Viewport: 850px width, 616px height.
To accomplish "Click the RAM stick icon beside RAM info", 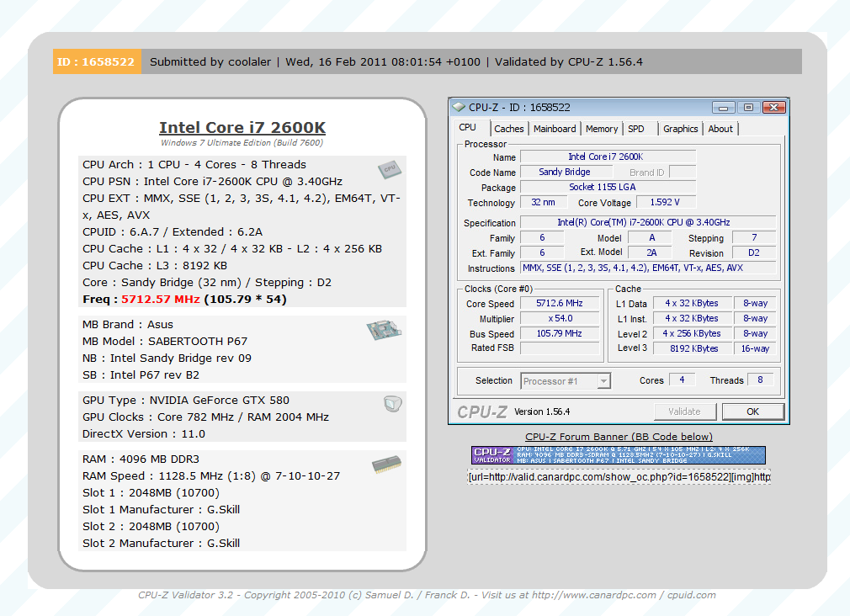I will [386, 465].
